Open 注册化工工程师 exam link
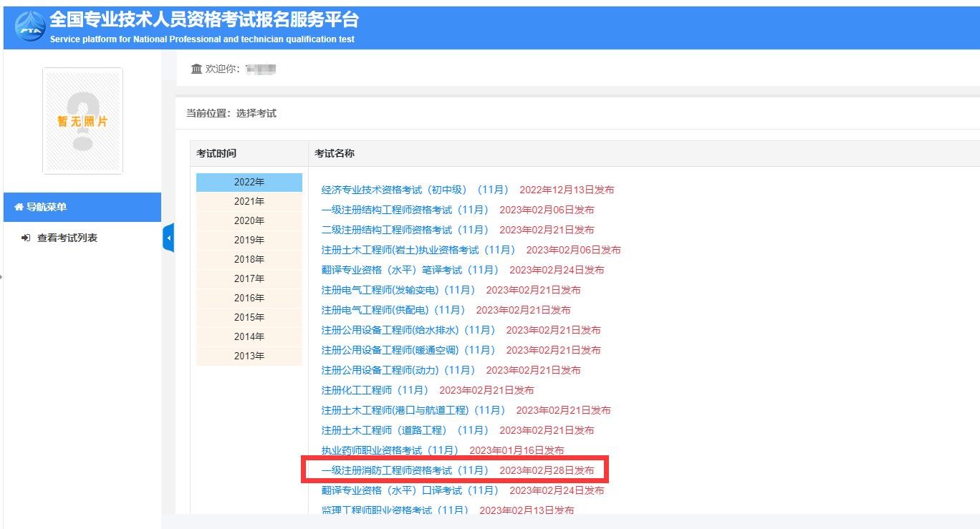The height and width of the screenshot is (529, 980). 375,390
